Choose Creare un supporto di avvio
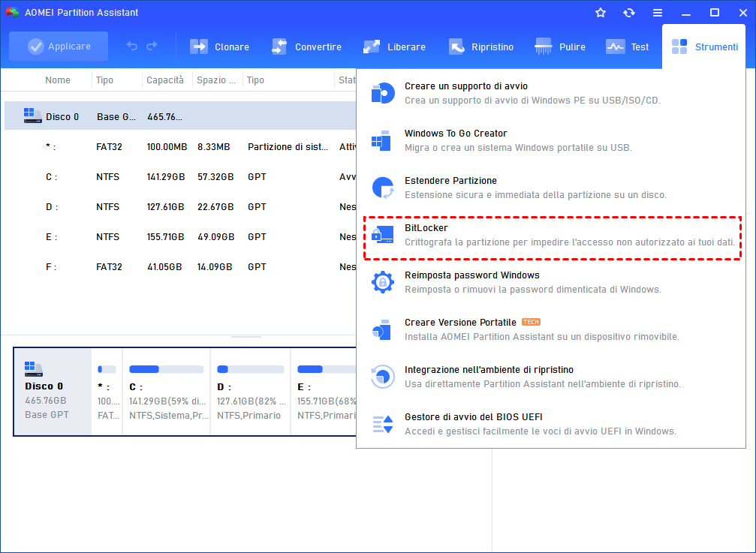The image size is (756, 553). (x=551, y=93)
